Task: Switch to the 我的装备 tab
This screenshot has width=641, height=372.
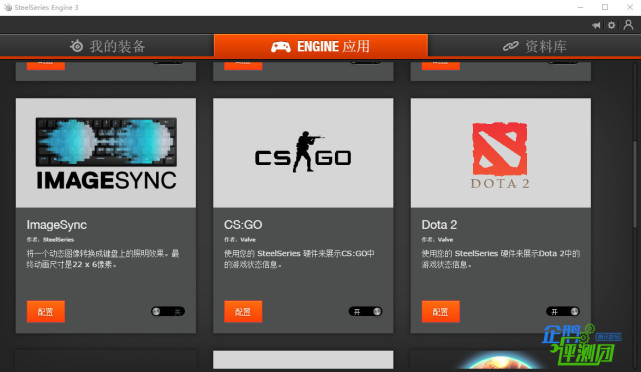Action: click(107, 46)
